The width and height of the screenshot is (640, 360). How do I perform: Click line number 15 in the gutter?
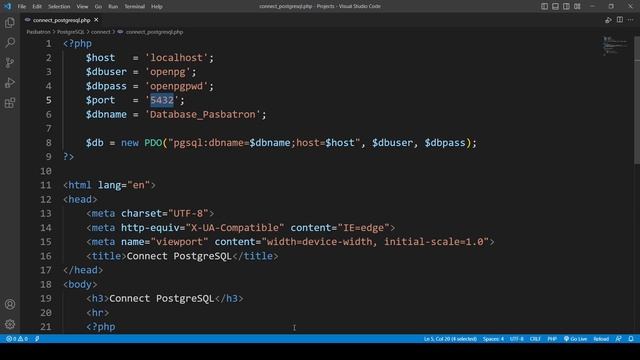point(46,242)
